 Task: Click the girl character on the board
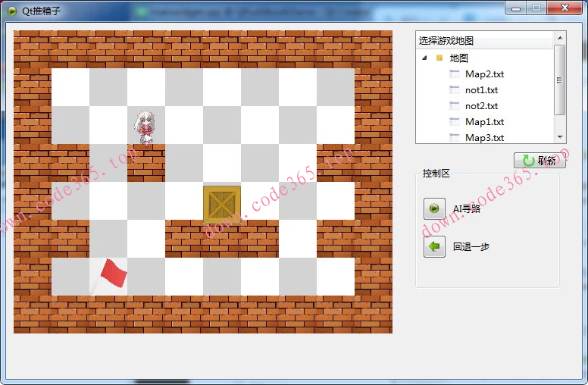tap(145, 126)
